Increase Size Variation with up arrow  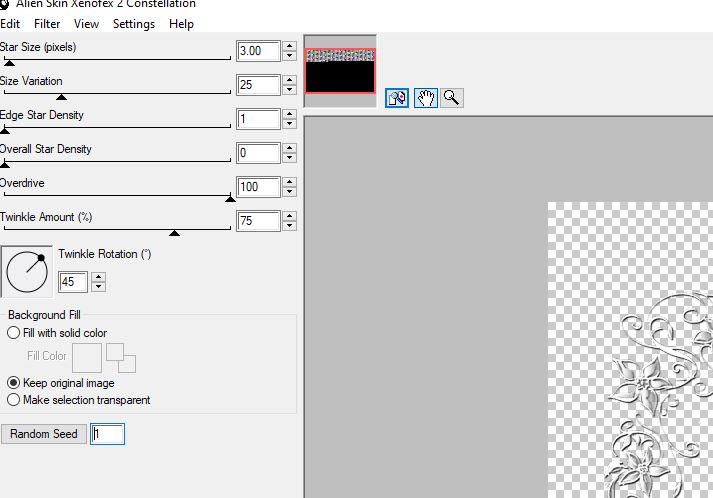coord(289,80)
